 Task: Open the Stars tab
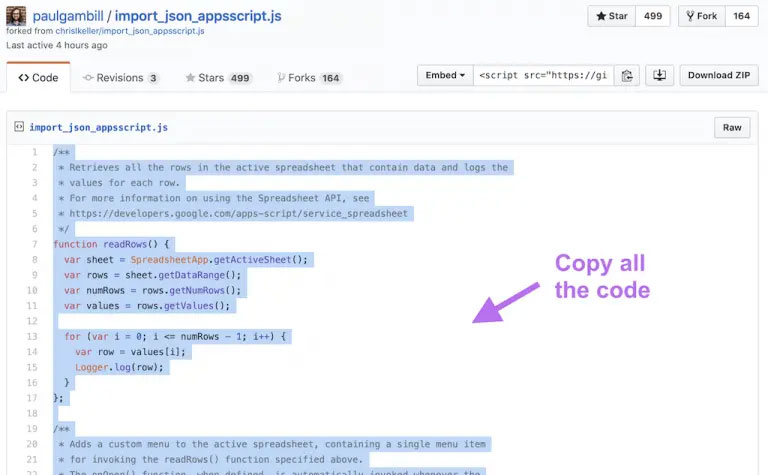[218, 78]
